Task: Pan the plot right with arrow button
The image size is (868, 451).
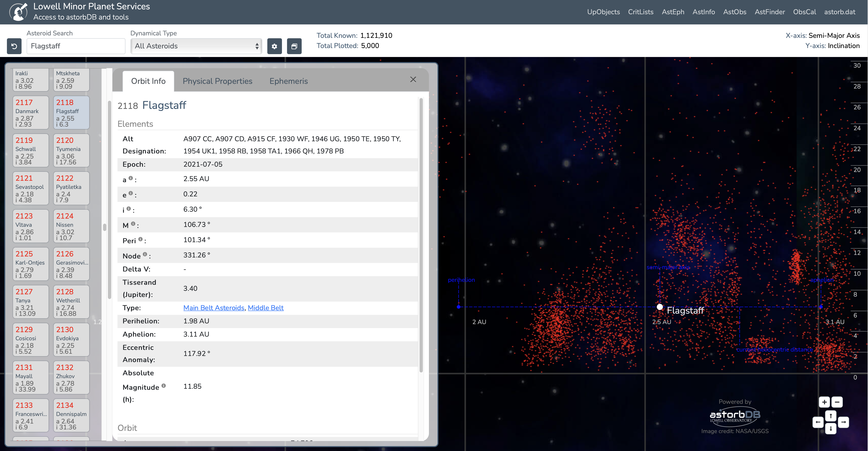Action: coord(843,422)
